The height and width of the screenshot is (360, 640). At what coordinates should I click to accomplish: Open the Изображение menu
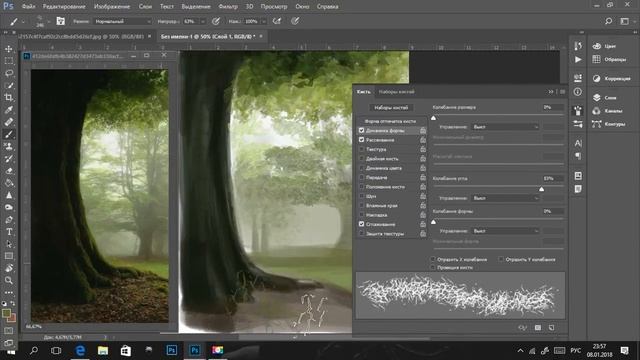coord(112,7)
